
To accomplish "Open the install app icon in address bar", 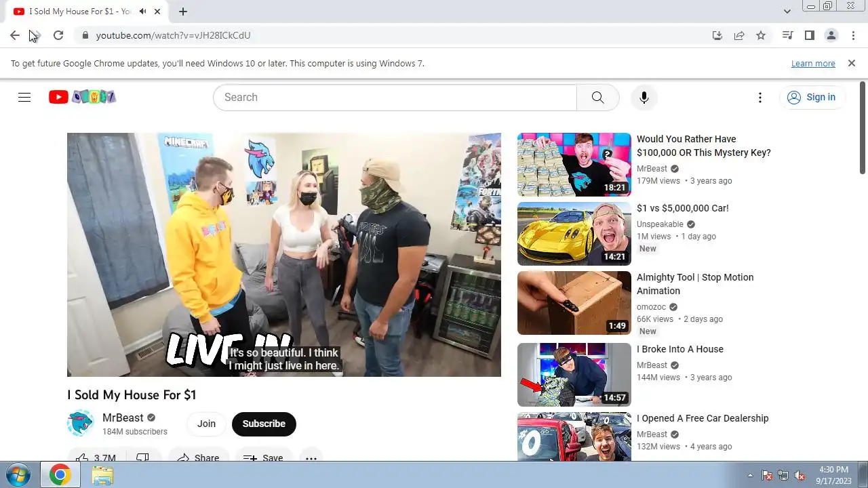I will (x=717, y=35).
